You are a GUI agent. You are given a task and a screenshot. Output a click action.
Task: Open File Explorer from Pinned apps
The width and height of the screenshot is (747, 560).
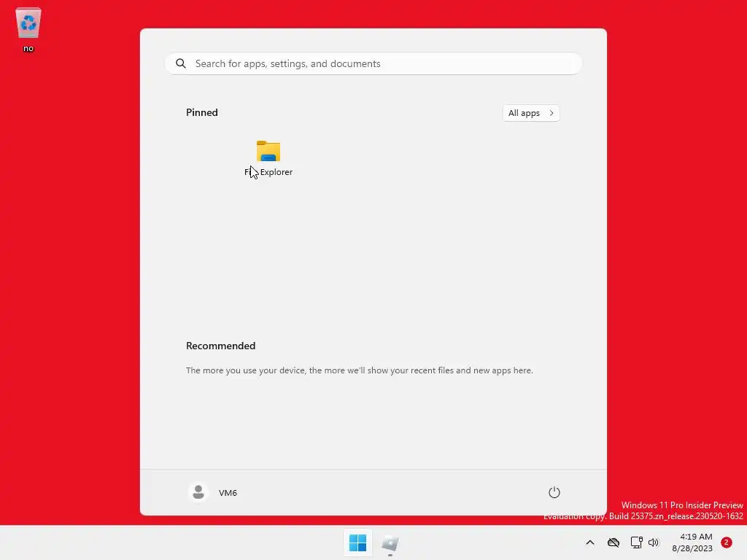click(x=268, y=158)
